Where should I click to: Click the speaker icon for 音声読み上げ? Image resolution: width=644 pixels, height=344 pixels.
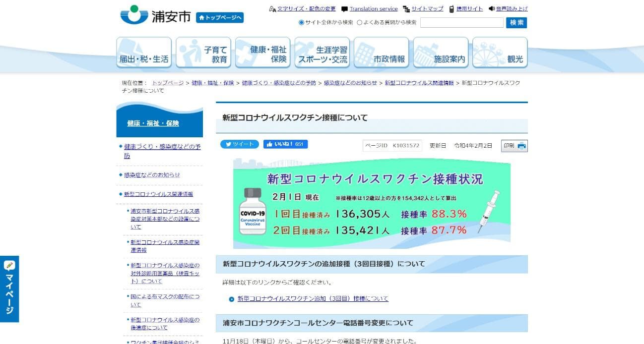[491, 8]
